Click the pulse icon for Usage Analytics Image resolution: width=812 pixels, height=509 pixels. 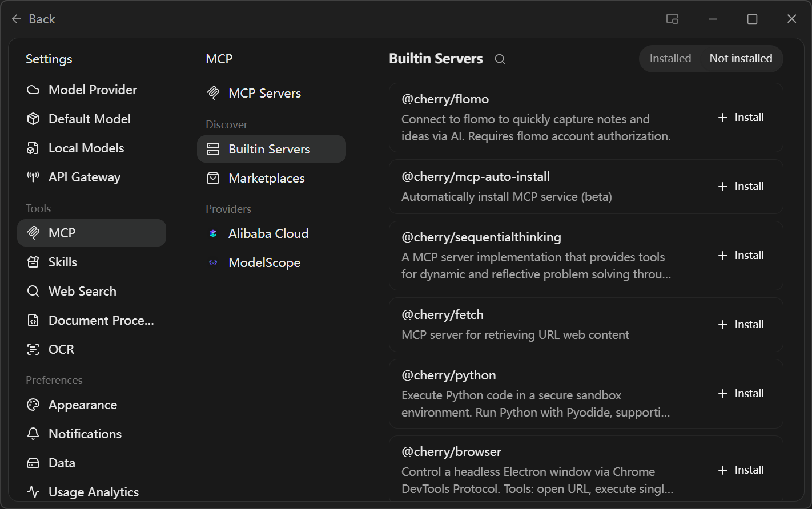click(x=33, y=492)
